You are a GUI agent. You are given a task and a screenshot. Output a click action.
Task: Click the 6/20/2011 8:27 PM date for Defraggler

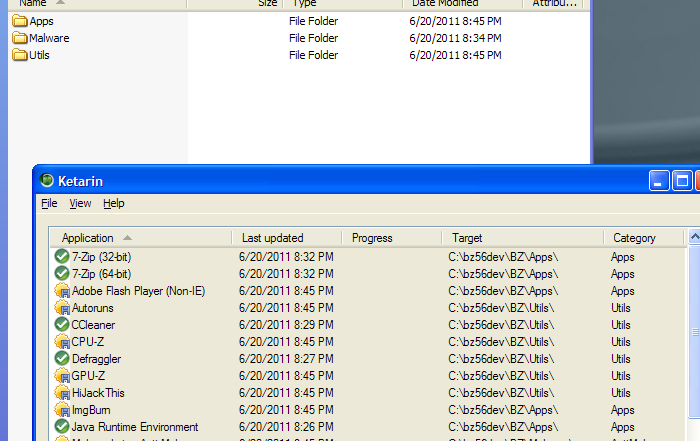tap(286, 359)
